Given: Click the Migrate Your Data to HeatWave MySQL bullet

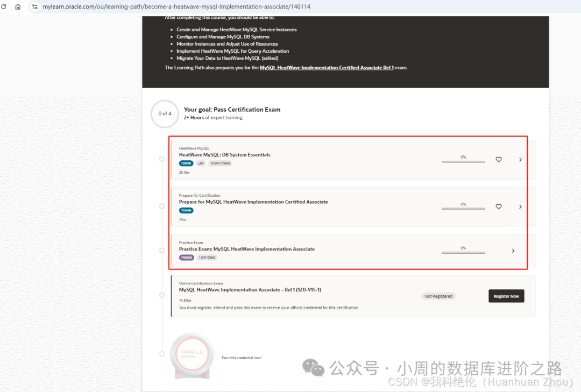Looking at the screenshot, I should [x=227, y=58].
